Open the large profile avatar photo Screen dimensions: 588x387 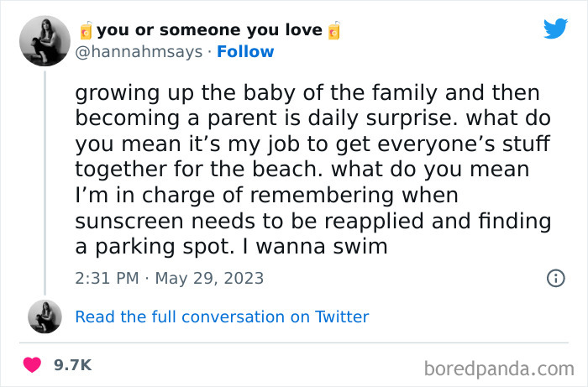point(43,41)
